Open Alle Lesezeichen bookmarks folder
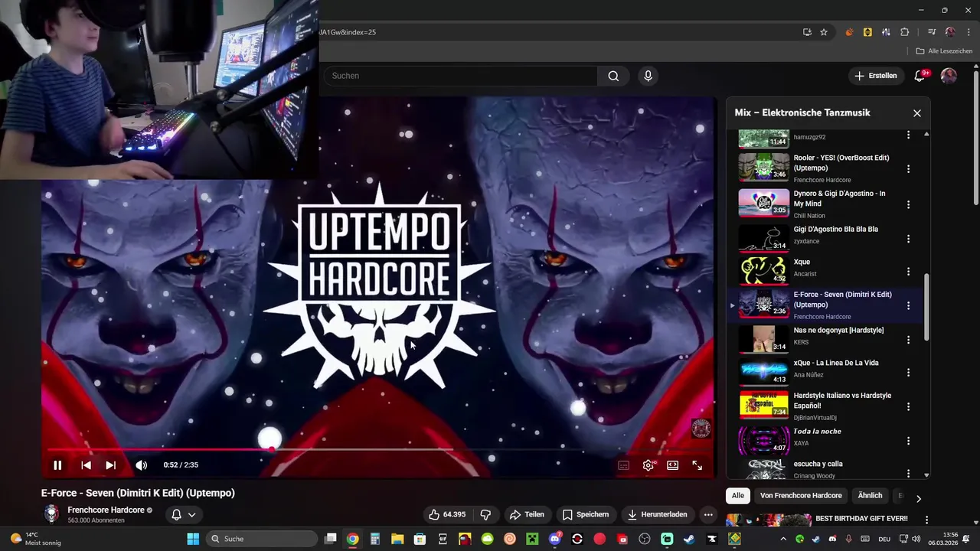 tap(944, 51)
